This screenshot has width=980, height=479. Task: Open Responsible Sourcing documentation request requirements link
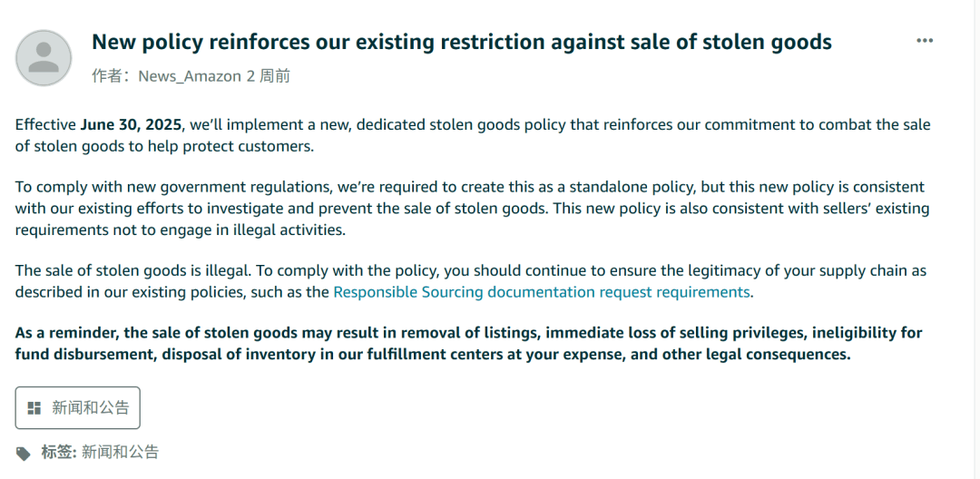(541, 291)
